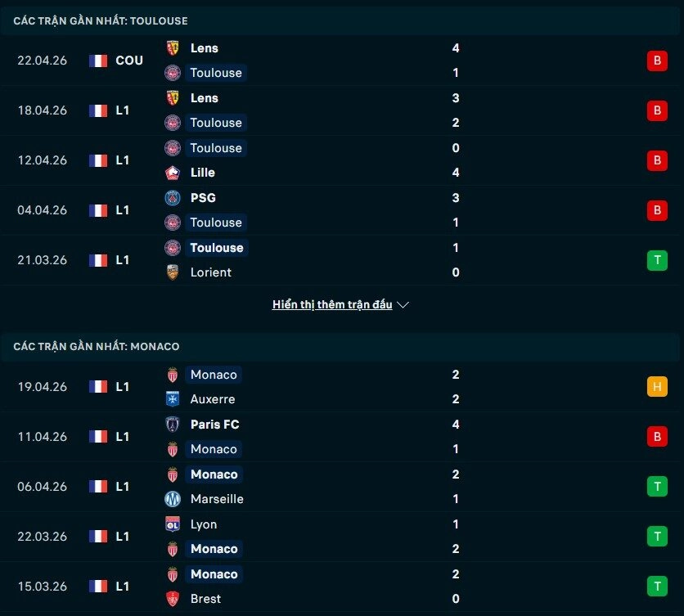Open the CÁC TRẬN GẦN NHẤT: TOULOUSE header
Image resolution: width=684 pixels, height=616 pixels.
coord(102,20)
